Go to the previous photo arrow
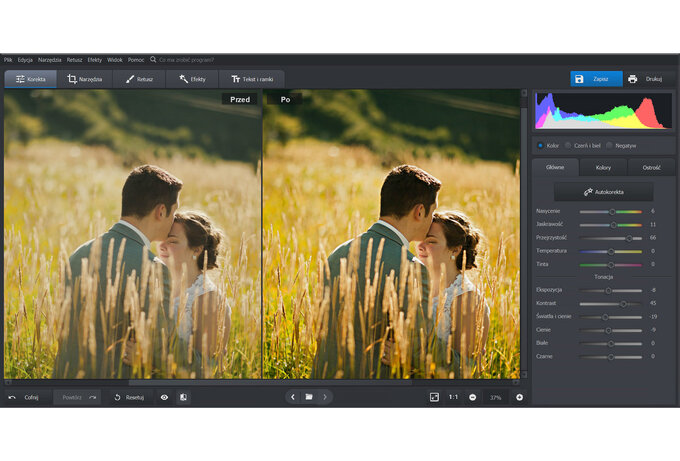Viewport: 680px width, 461px height. pos(293,397)
